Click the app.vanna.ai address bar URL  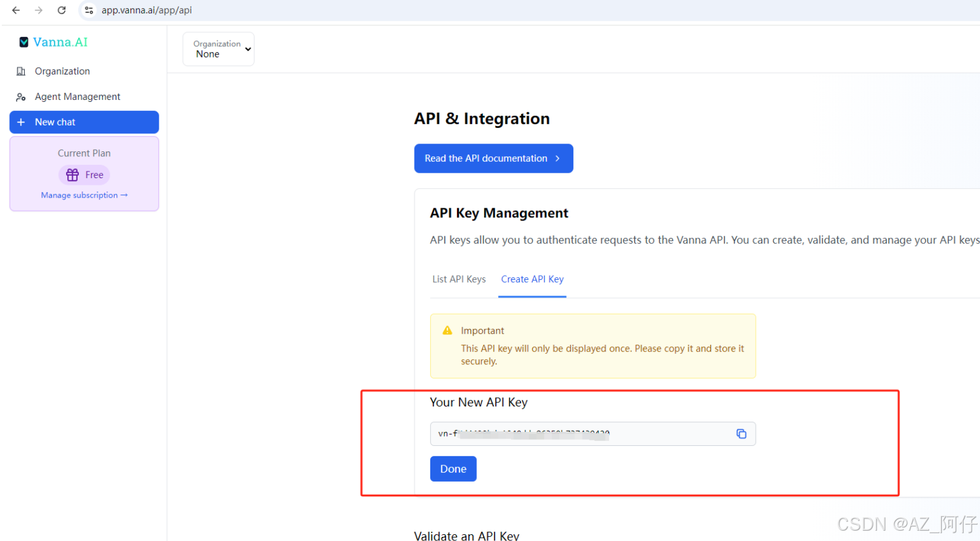147,10
